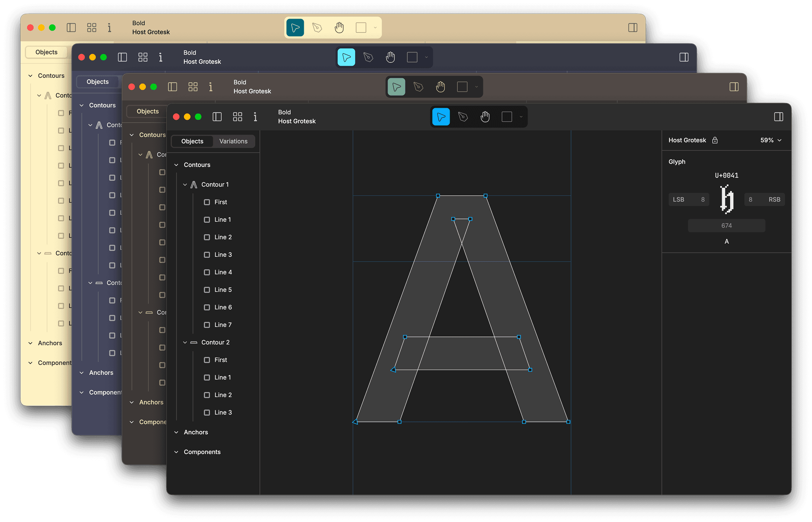Expand Anchors section in tan window

pyautogui.click(x=30, y=343)
